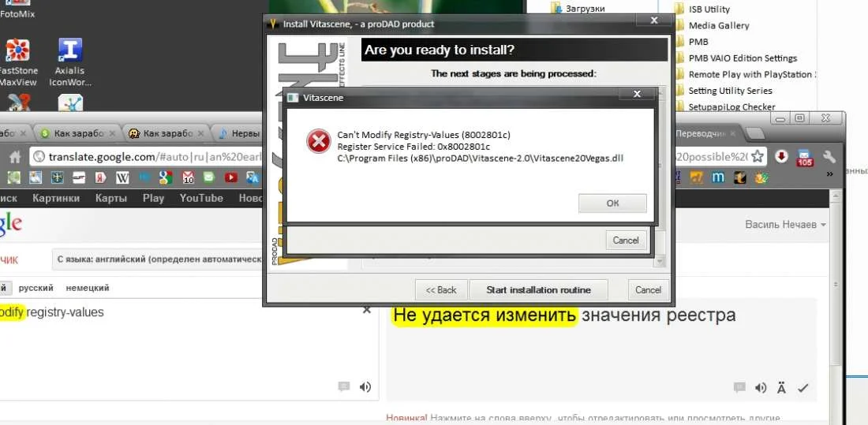Open 'Remote Play with PlayStation' folder
This screenshot has width=868, height=425.
pos(744,74)
